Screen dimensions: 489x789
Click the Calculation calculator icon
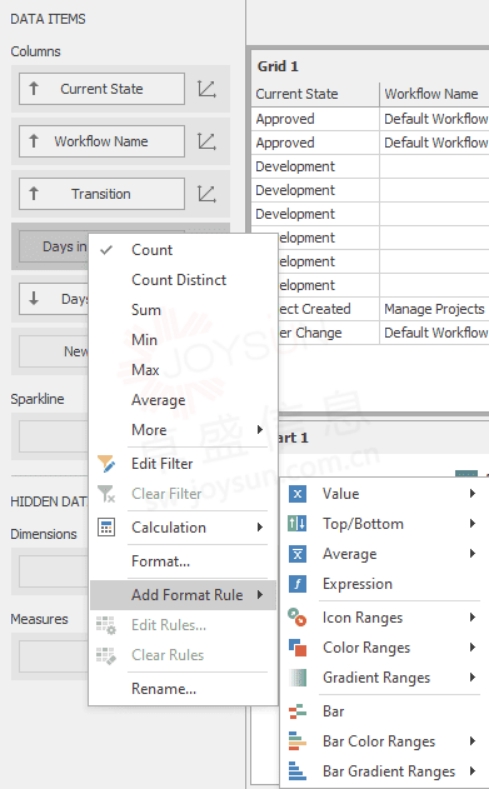[x=106, y=527]
